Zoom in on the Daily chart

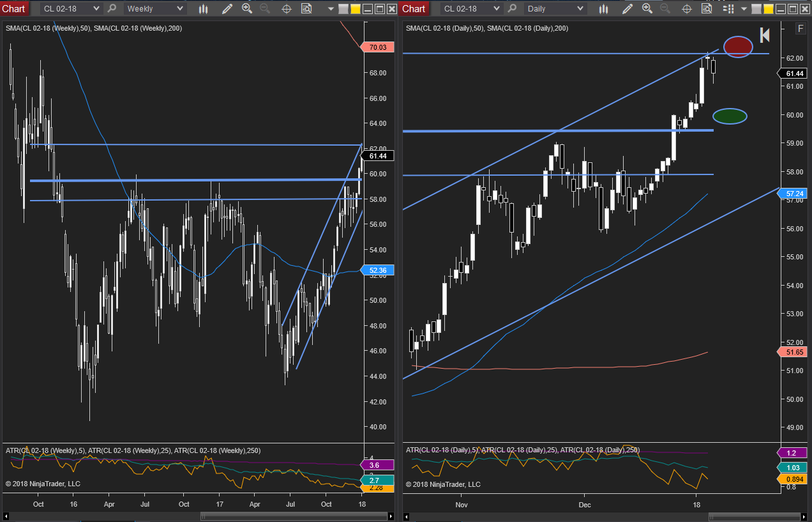[647, 9]
